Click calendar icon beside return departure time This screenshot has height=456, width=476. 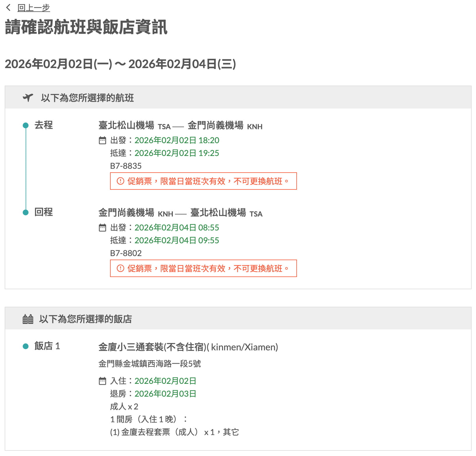point(102,228)
